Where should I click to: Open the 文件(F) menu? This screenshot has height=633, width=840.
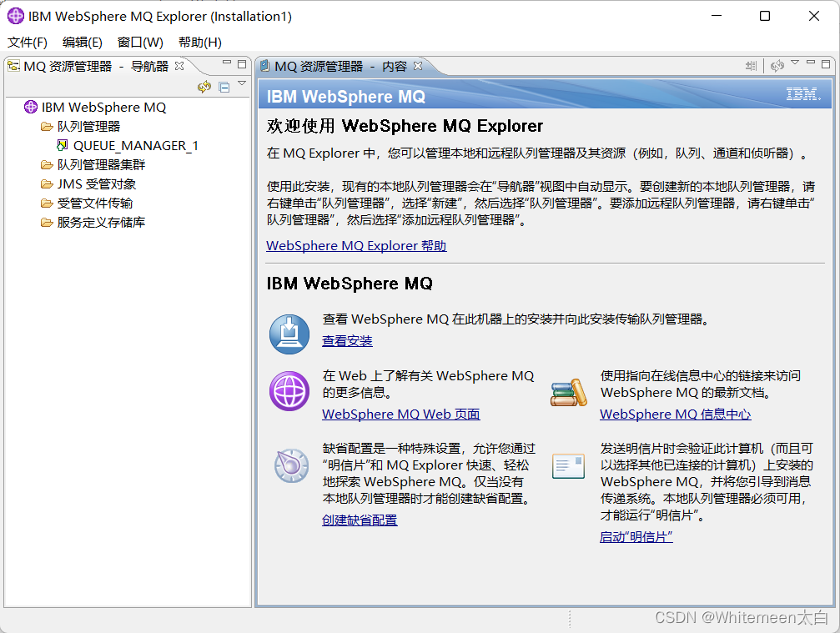(28, 43)
